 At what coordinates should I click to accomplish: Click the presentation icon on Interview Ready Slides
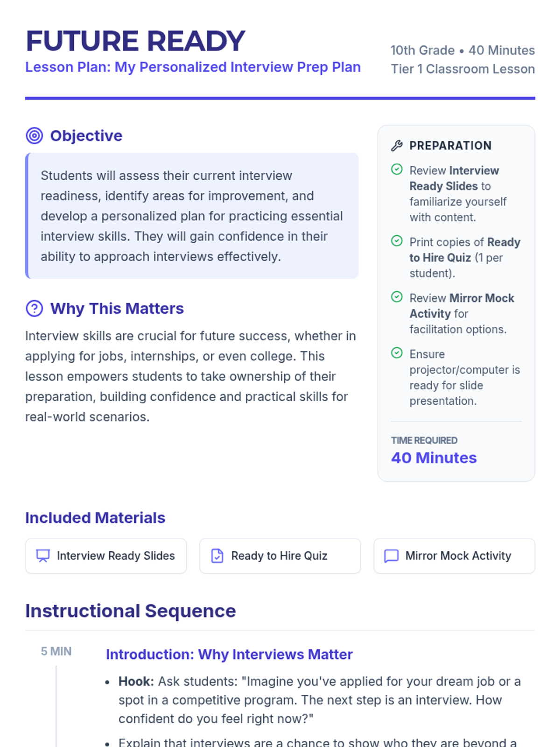click(43, 556)
